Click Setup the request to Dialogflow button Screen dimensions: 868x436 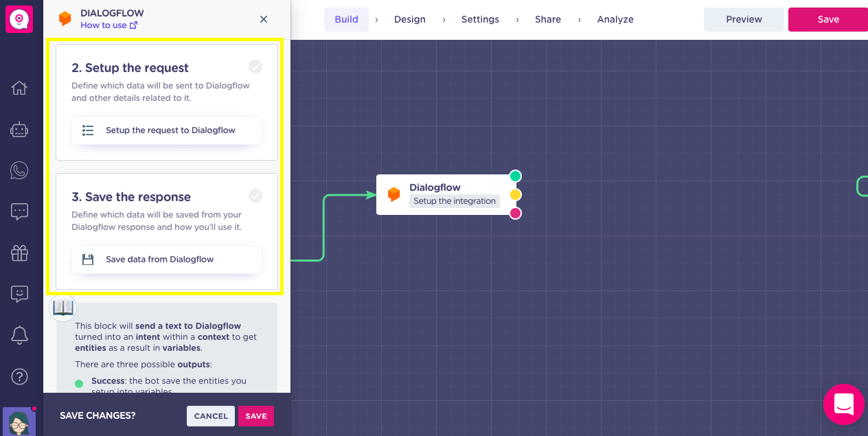167,130
